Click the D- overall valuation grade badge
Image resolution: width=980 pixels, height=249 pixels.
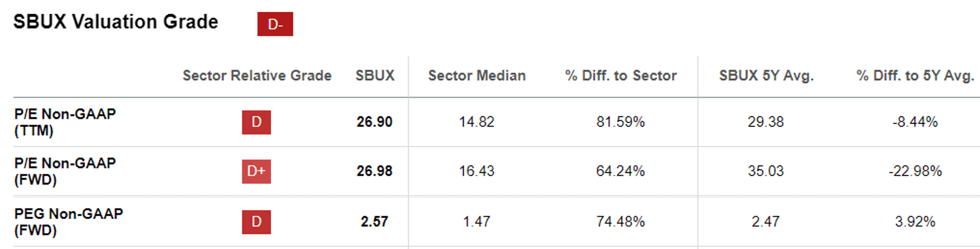275,24
